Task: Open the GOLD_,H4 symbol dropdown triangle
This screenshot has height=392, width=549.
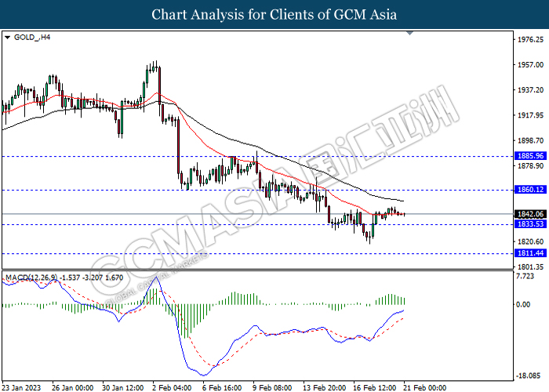Action: pos(7,38)
